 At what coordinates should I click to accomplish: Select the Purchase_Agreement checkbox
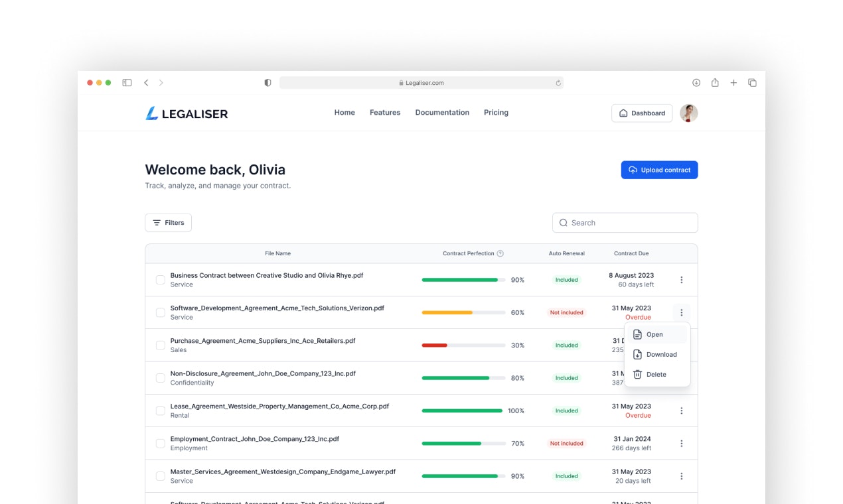[x=160, y=345]
